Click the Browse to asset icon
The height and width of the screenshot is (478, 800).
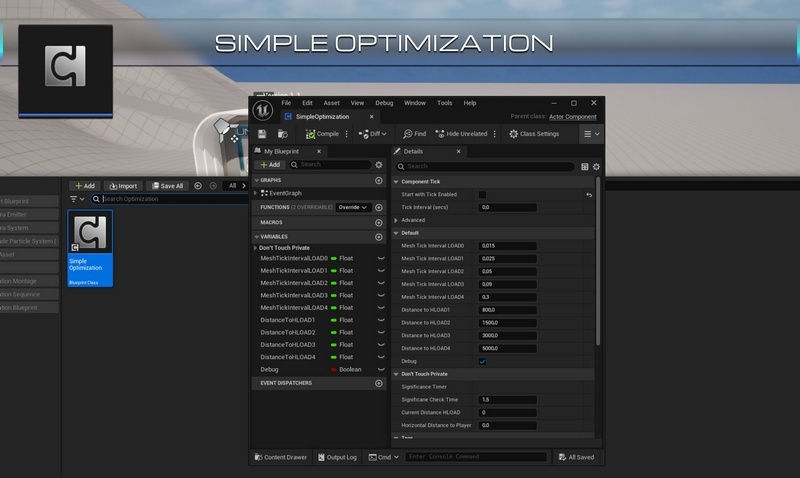(x=283, y=134)
